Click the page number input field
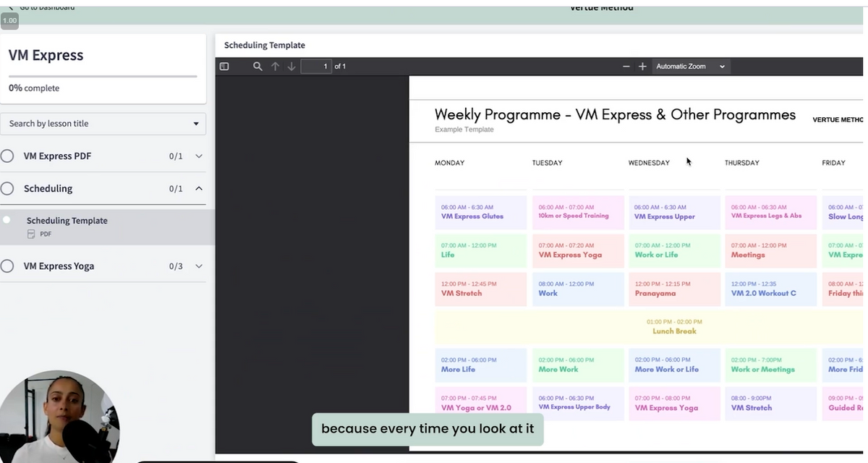Viewport: 868px width, 463px height. click(316, 67)
